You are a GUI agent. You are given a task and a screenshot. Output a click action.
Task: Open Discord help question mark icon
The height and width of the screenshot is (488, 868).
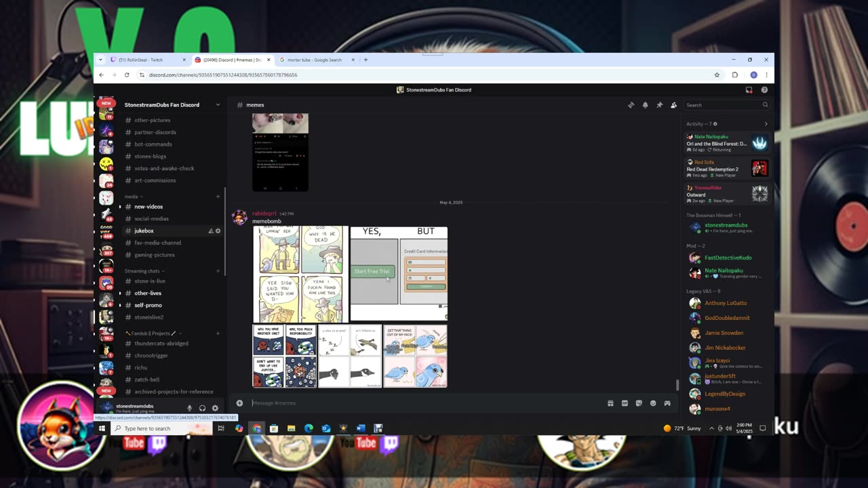764,89
